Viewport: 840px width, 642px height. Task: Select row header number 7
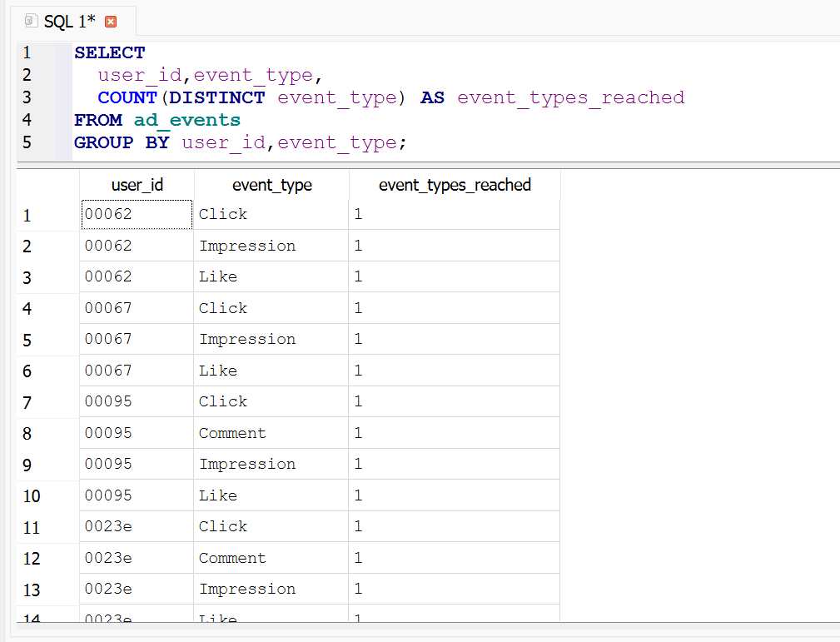point(27,402)
